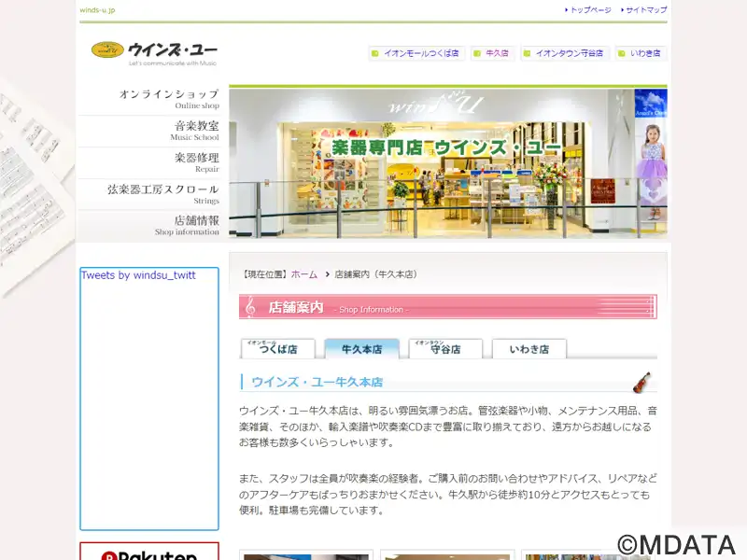Select the 牛久本店 tab
Screen dimensions: 747x560
click(361, 348)
